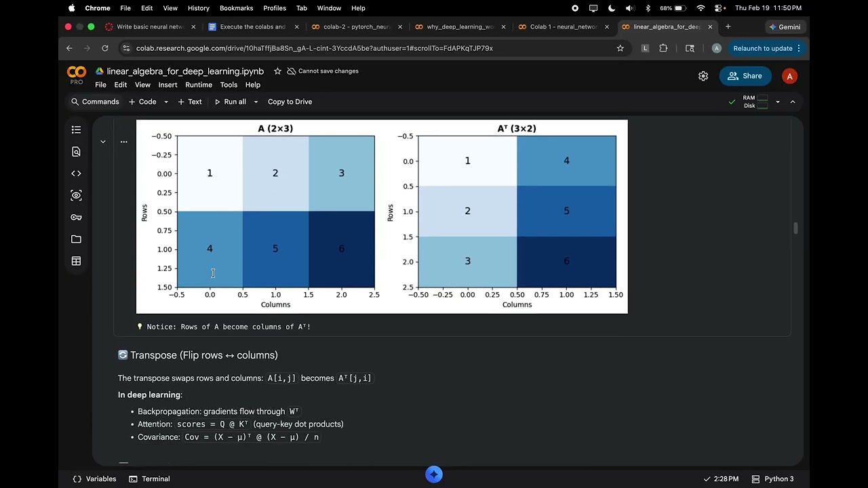Screen dimensions: 868x488
Task: View site information icon in address bar
Action: (125, 48)
